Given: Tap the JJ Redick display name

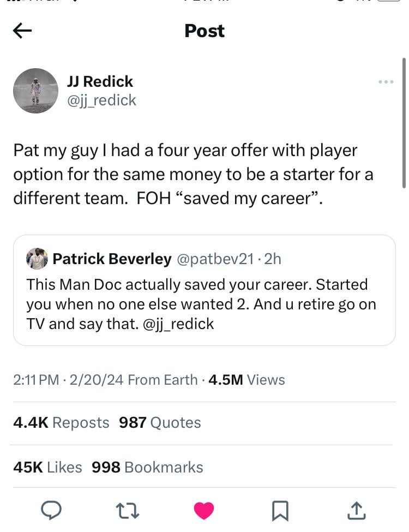Looking at the screenshot, I should pyautogui.click(x=100, y=81).
